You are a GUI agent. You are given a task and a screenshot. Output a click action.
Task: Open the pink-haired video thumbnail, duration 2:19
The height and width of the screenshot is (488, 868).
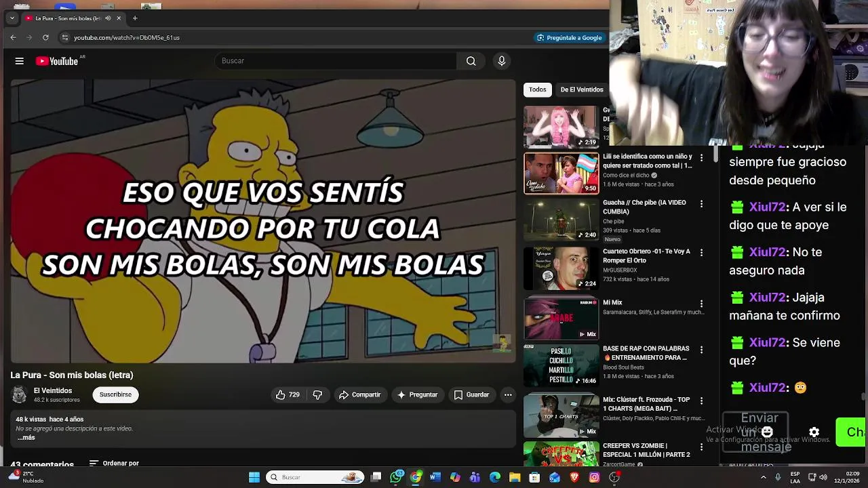(561, 127)
